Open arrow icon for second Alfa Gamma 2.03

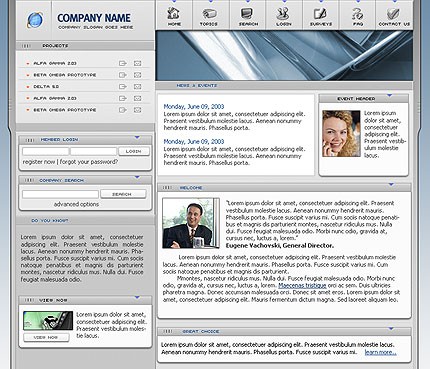point(123,98)
